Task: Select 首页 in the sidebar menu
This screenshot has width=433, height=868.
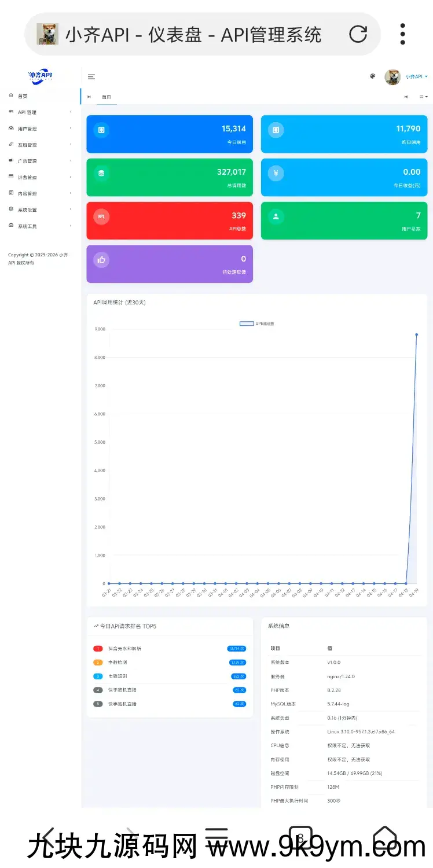Action: (x=23, y=96)
